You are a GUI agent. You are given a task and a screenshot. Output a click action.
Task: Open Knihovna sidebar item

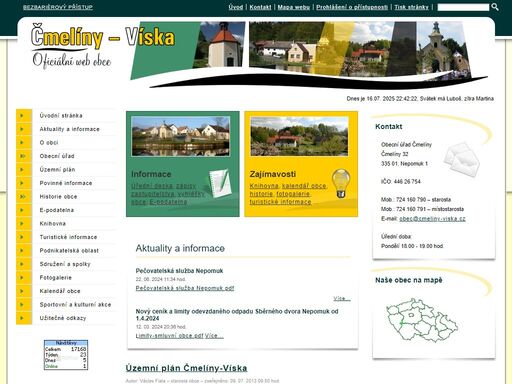tap(53, 224)
